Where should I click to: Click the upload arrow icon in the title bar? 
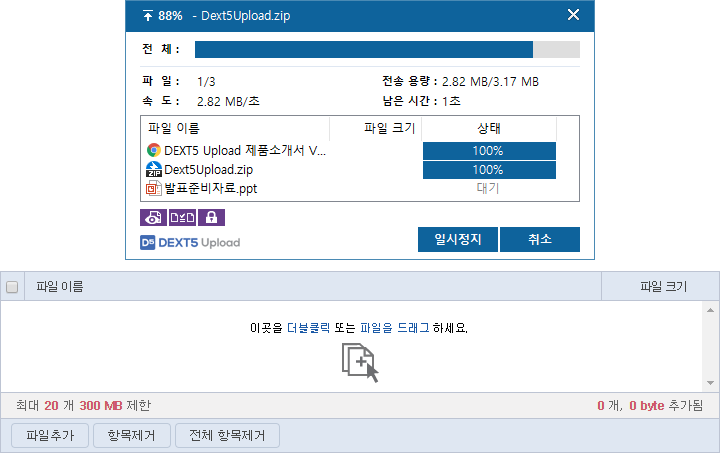pyautogui.click(x=148, y=15)
